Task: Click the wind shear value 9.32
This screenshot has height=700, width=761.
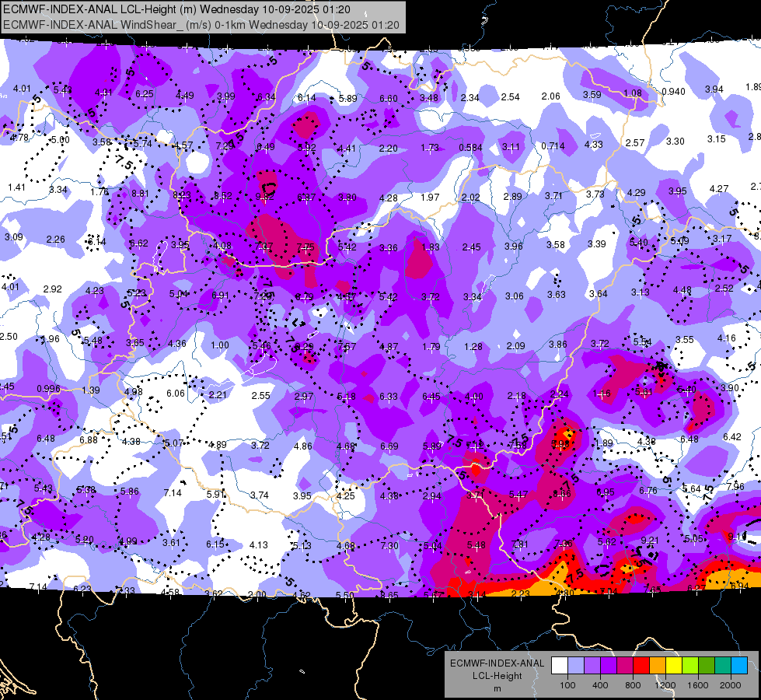Action: point(265,197)
